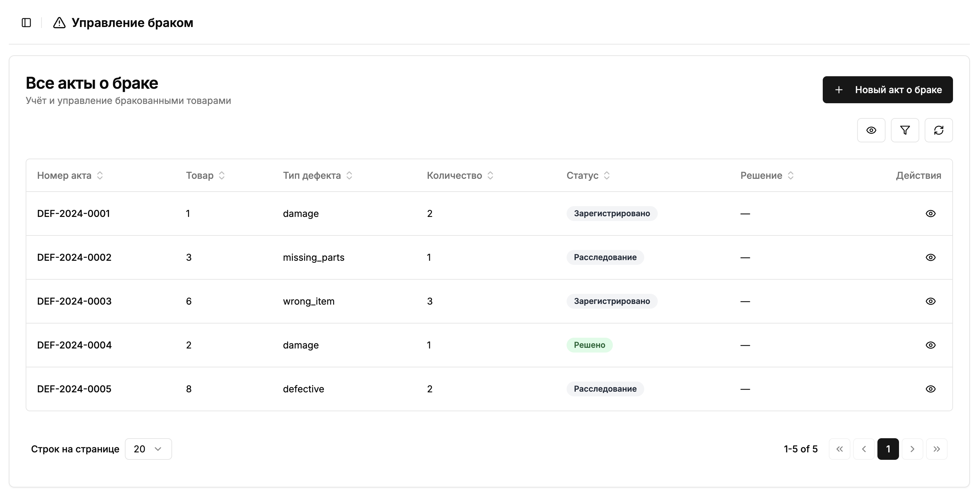View act DEF-2024-0004 via eye icon

pos(930,345)
